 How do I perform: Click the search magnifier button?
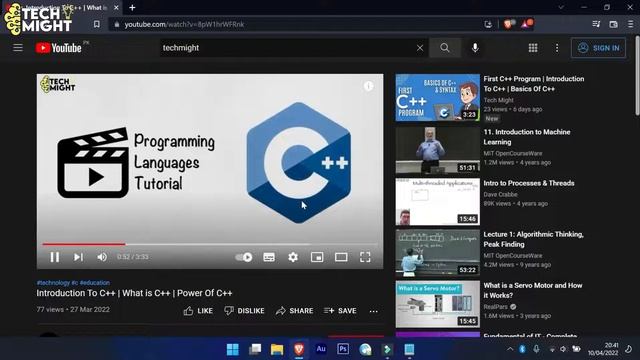(x=445, y=48)
